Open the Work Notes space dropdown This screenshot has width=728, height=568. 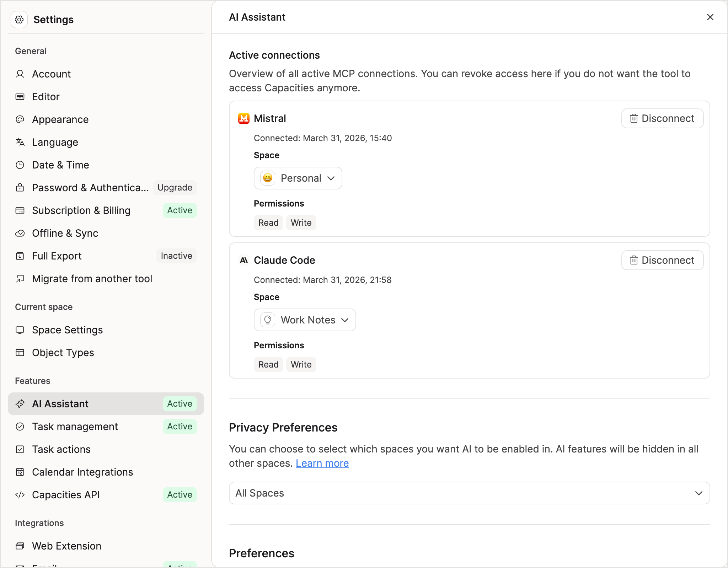coord(305,320)
